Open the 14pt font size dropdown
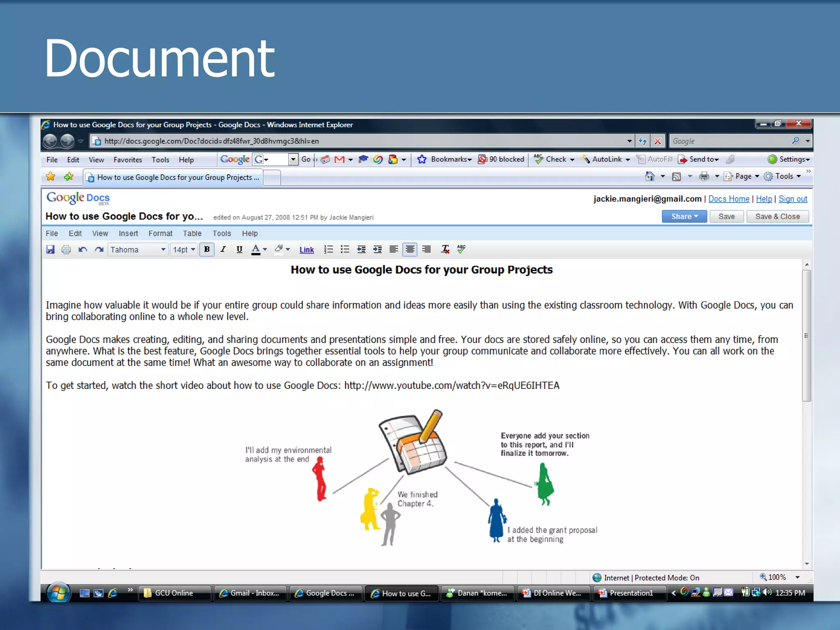 (184, 249)
